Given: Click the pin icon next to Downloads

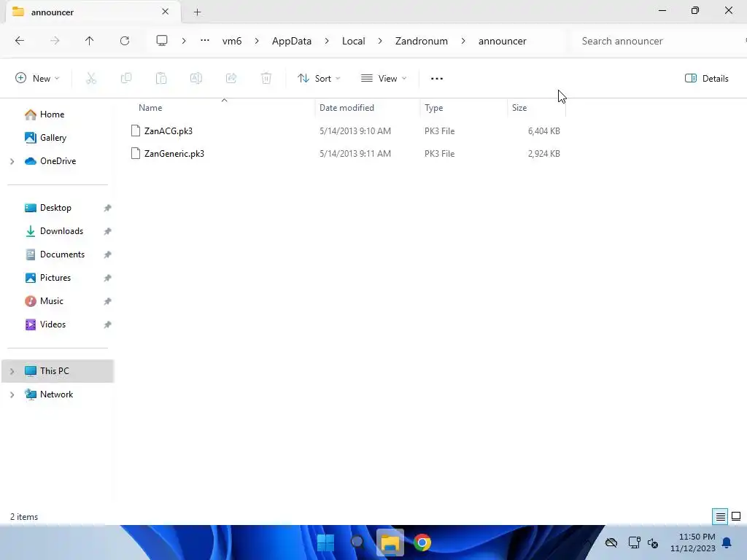Looking at the screenshot, I should pyautogui.click(x=108, y=231).
